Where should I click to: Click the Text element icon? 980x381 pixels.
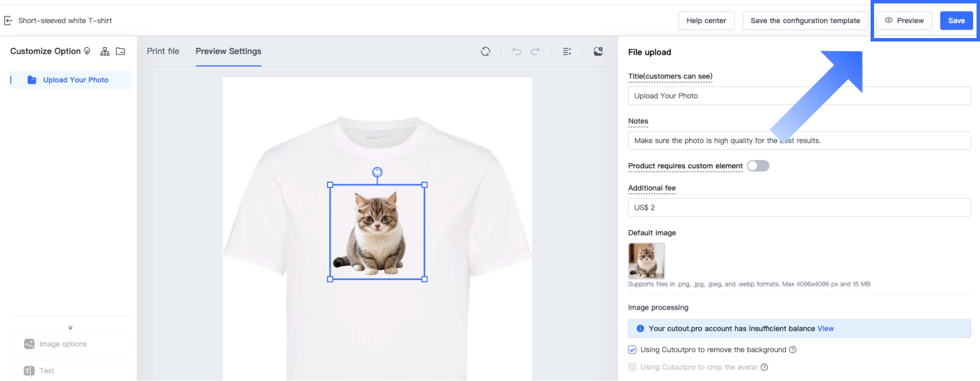click(x=29, y=371)
